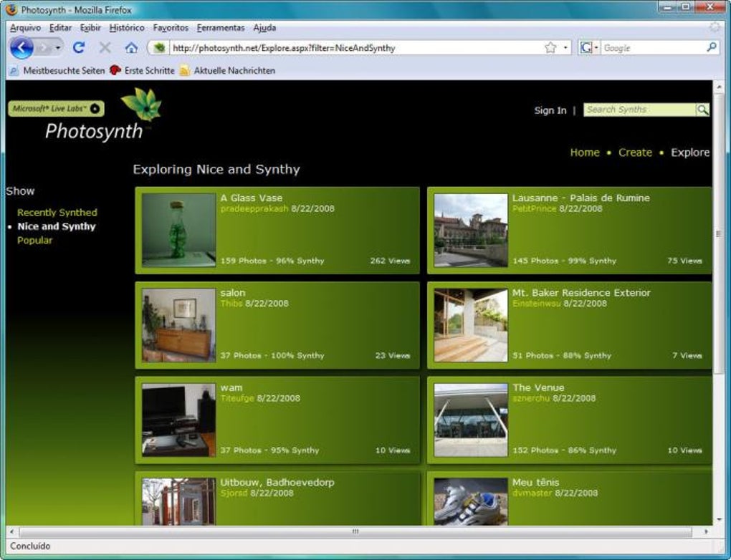Reload the page with the refresh icon

(x=79, y=47)
